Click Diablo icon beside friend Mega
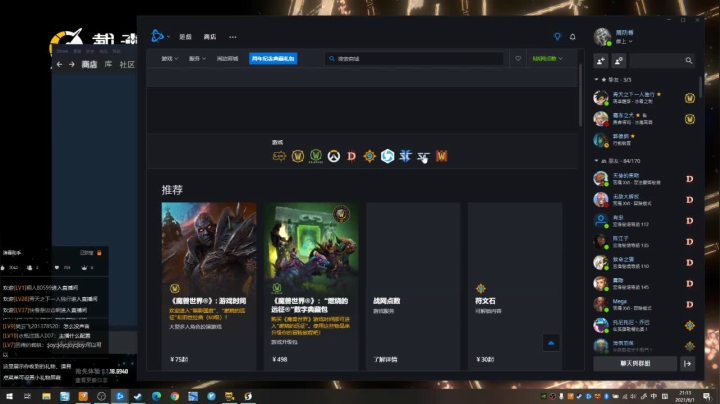 [689, 305]
